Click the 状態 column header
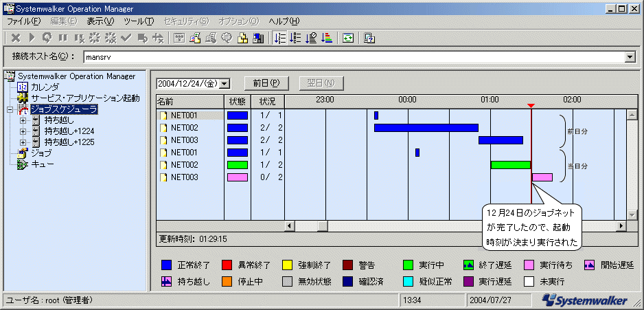Screen dimensions: 644x310 (x=238, y=102)
